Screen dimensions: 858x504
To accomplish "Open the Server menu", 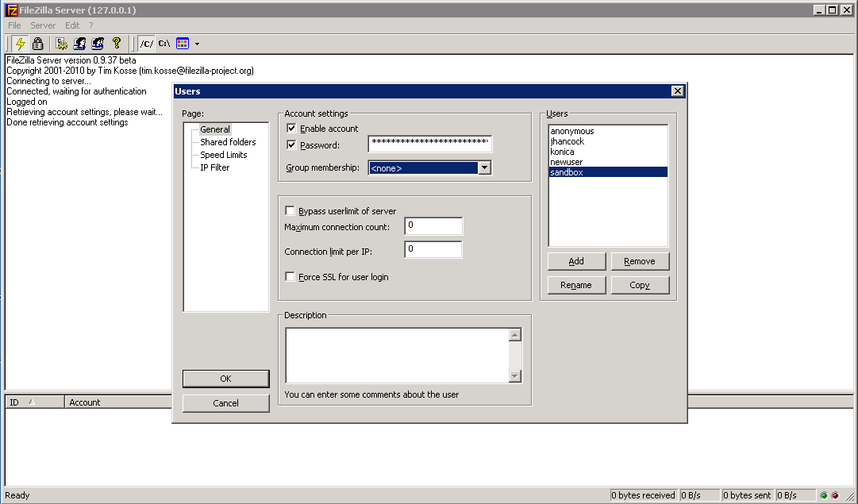I will click(43, 25).
